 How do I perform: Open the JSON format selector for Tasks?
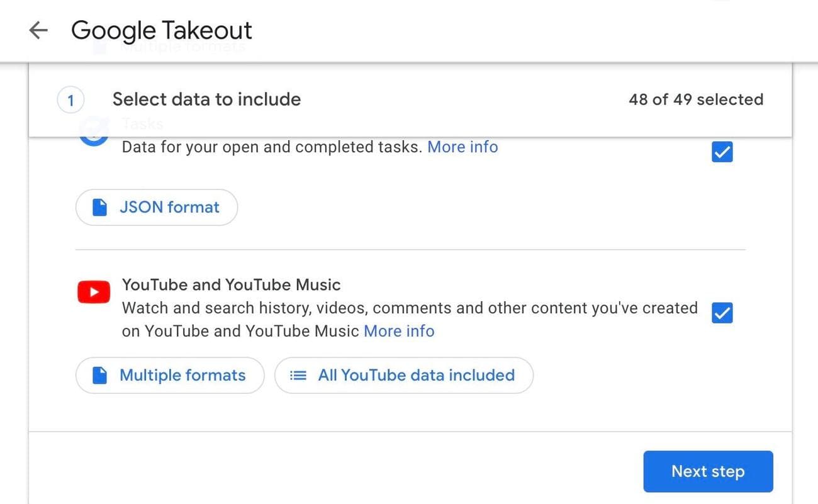coord(156,206)
